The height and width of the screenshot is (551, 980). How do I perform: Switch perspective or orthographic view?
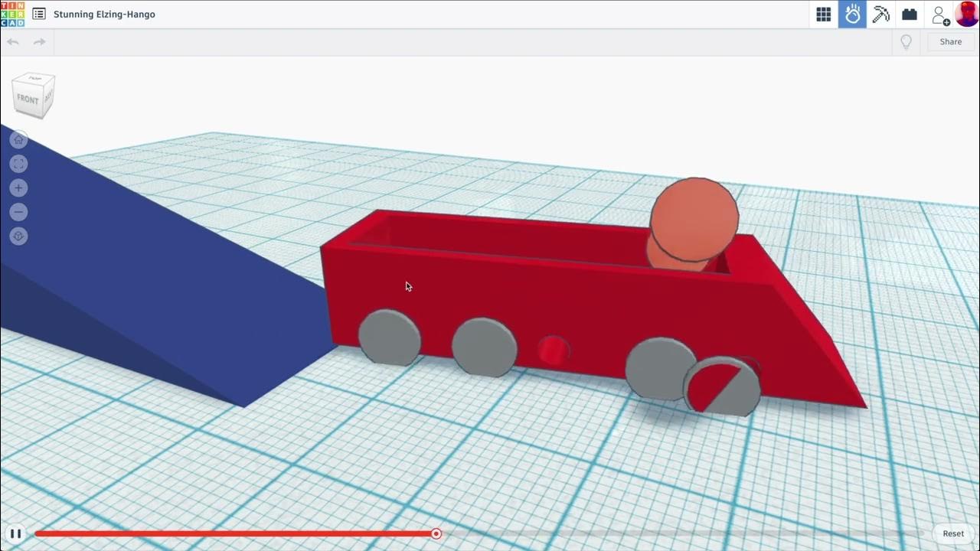coord(19,236)
